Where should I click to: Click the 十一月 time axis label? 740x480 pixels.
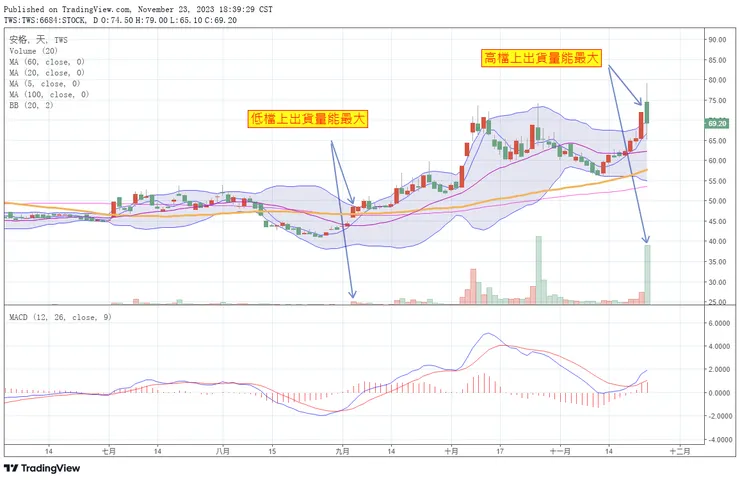[560, 451]
